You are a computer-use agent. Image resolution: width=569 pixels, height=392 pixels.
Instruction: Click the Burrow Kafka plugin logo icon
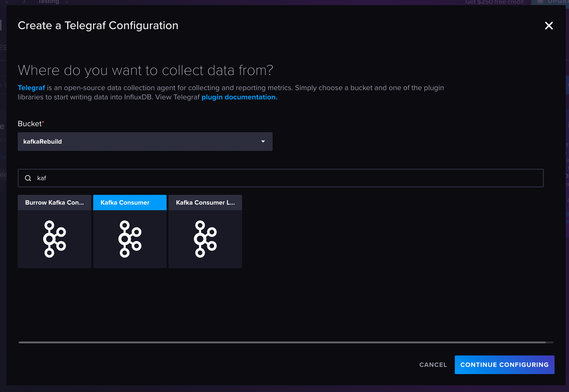tap(54, 239)
